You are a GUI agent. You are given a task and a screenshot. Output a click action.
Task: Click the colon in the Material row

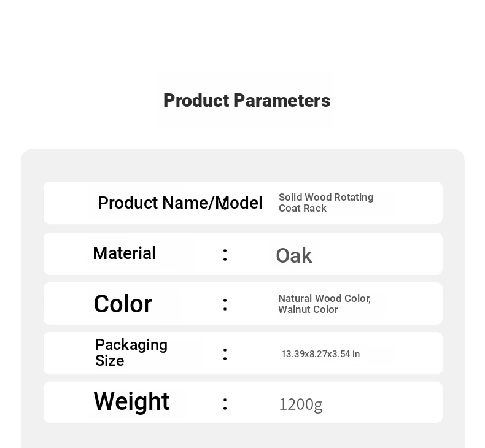point(225,255)
